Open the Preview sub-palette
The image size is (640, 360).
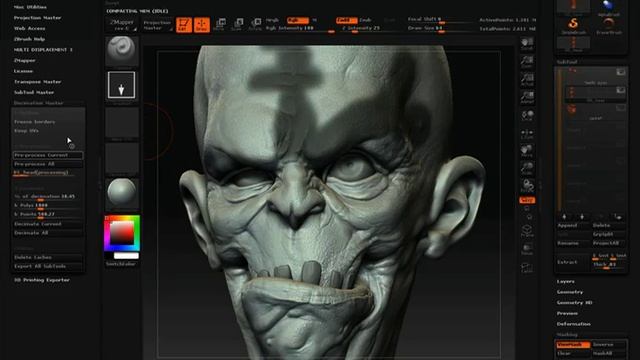pos(567,313)
